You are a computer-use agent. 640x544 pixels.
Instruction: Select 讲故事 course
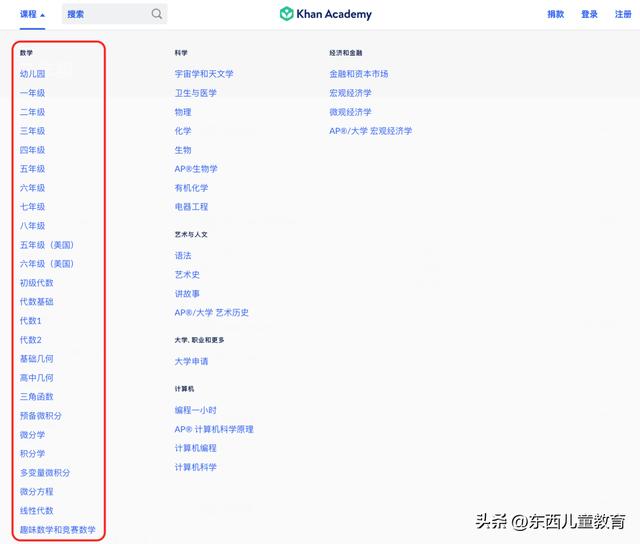point(187,293)
